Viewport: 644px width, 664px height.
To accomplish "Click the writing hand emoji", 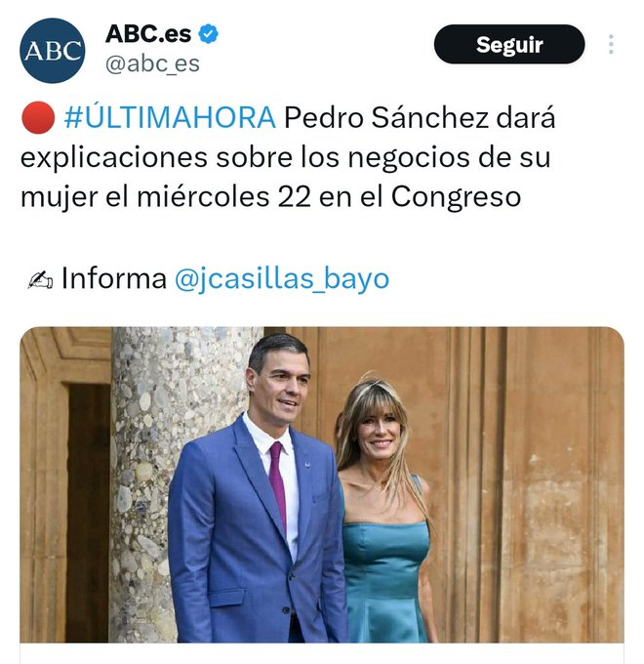I will [40, 279].
